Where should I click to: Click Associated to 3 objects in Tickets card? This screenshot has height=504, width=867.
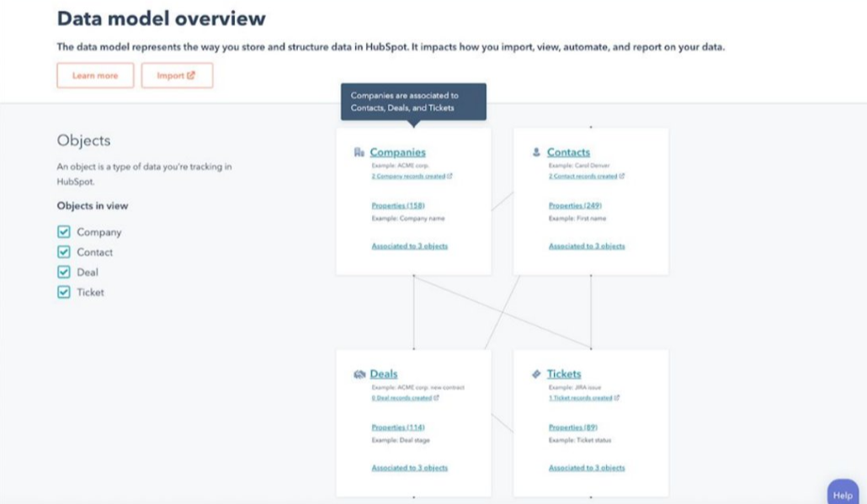[x=587, y=468]
